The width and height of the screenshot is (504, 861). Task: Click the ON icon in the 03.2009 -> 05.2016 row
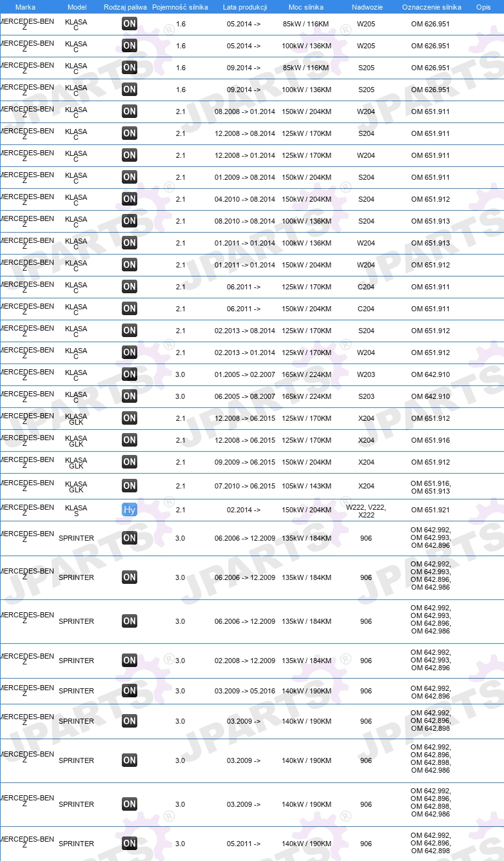[x=130, y=691]
